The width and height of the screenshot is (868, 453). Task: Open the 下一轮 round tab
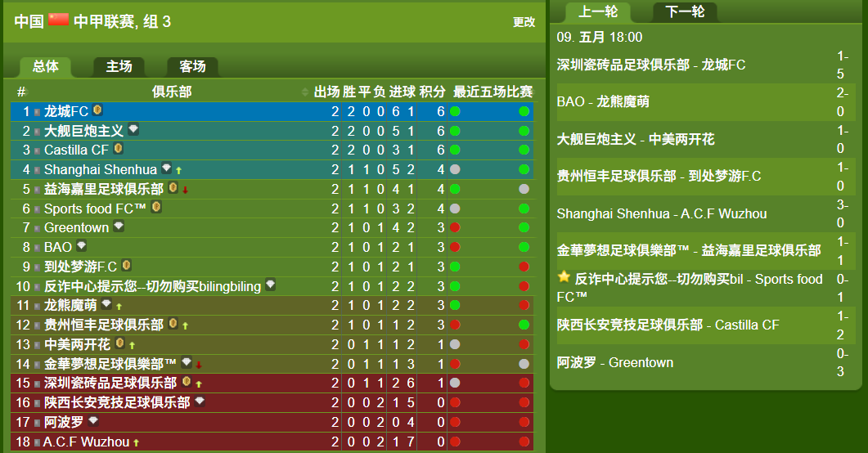click(x=685, y=11)
